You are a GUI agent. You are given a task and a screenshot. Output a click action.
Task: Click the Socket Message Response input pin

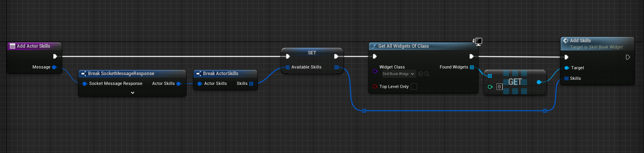coord(85,84)
